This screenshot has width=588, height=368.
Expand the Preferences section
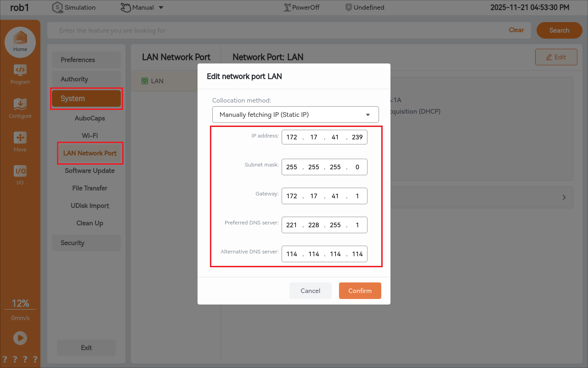pos(86,60)
